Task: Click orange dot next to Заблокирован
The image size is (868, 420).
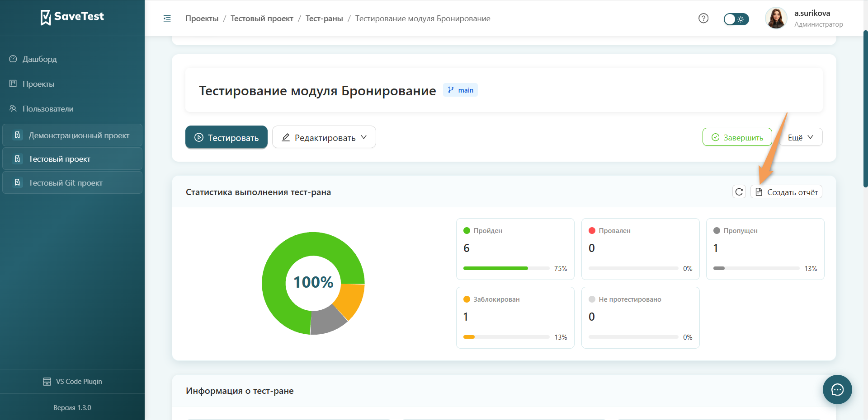Action: (467, 299)
